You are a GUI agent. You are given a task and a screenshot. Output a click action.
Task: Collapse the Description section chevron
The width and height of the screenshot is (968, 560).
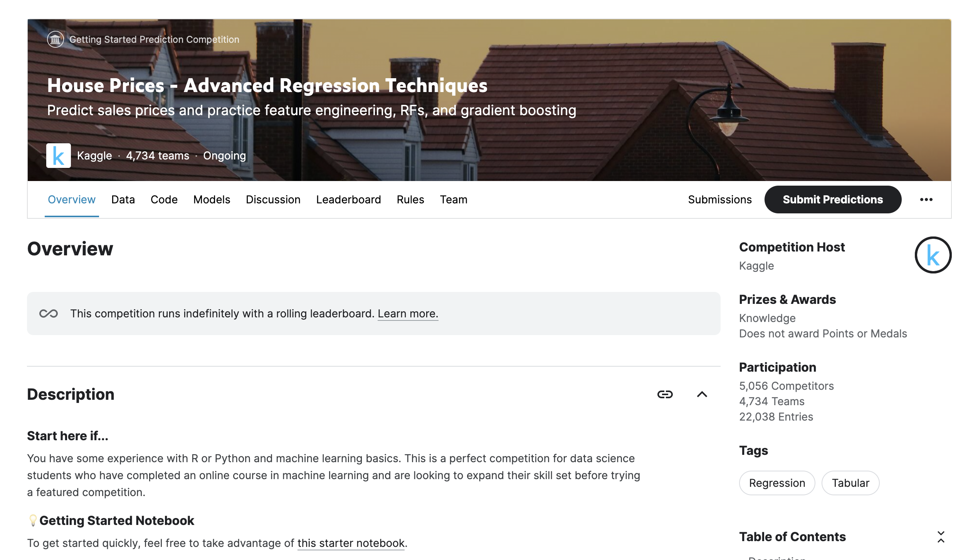pos(702,394)
